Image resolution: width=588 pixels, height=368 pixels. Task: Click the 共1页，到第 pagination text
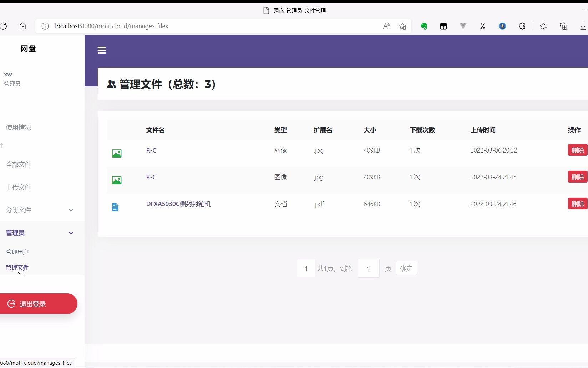click(335, 268)
